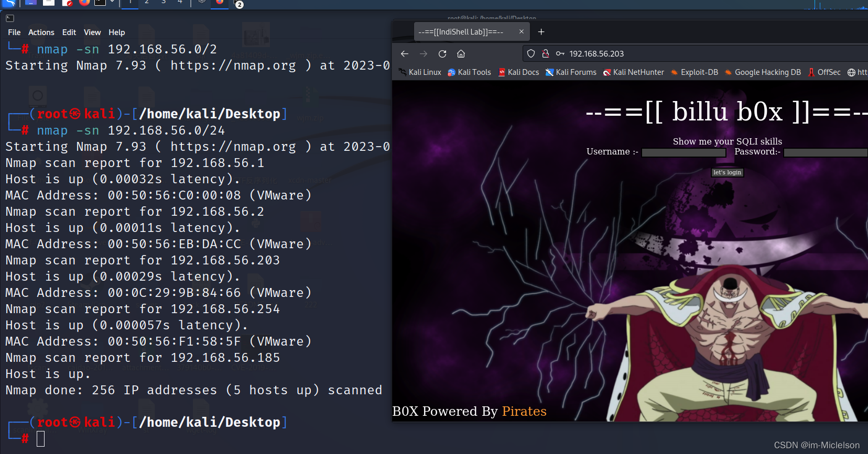
Task: Launch terminal emulator from the top panel
Action: [x=100, y=2]
